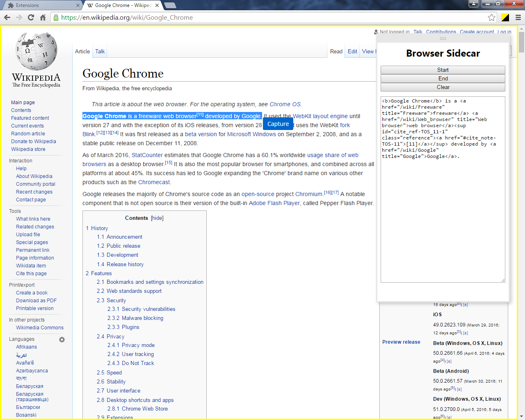Open the Cite this page link

pyautogui.click(x=31, y=274)
